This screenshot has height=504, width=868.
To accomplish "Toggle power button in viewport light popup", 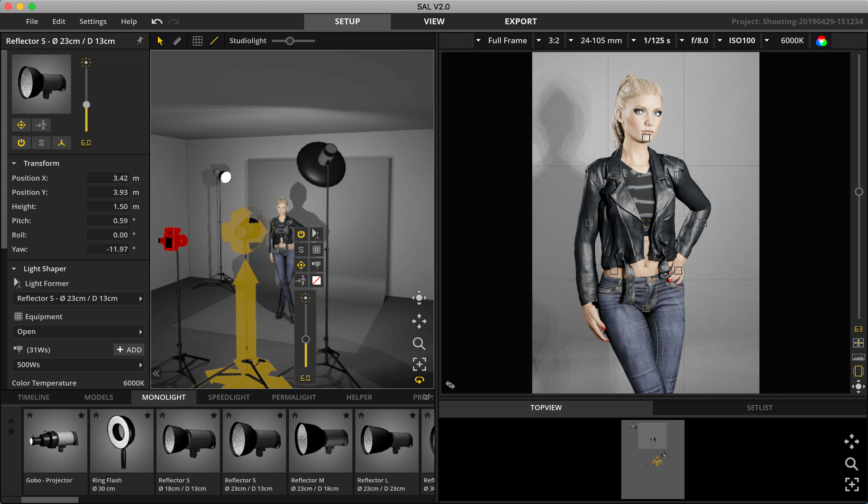I will click(301, 234).
